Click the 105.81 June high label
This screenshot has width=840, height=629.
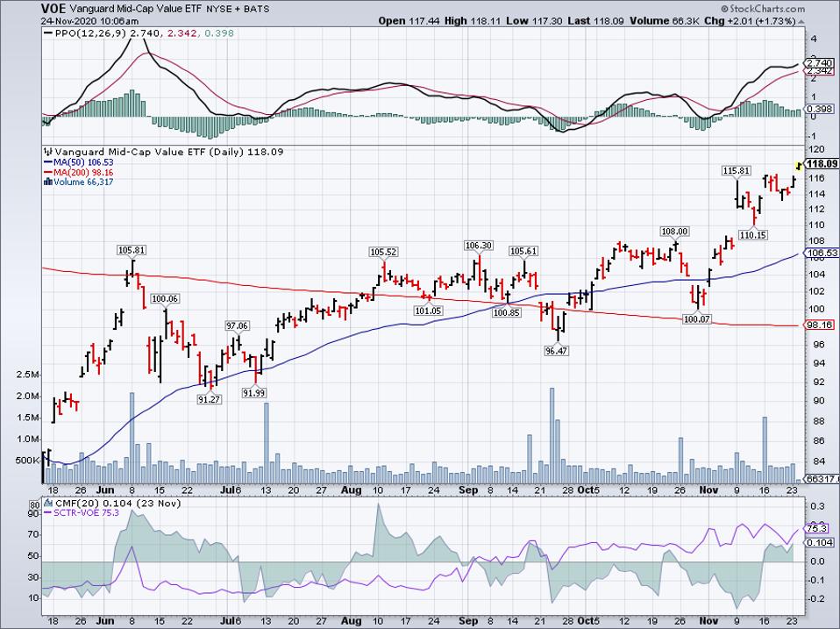[x=132, y=250]
